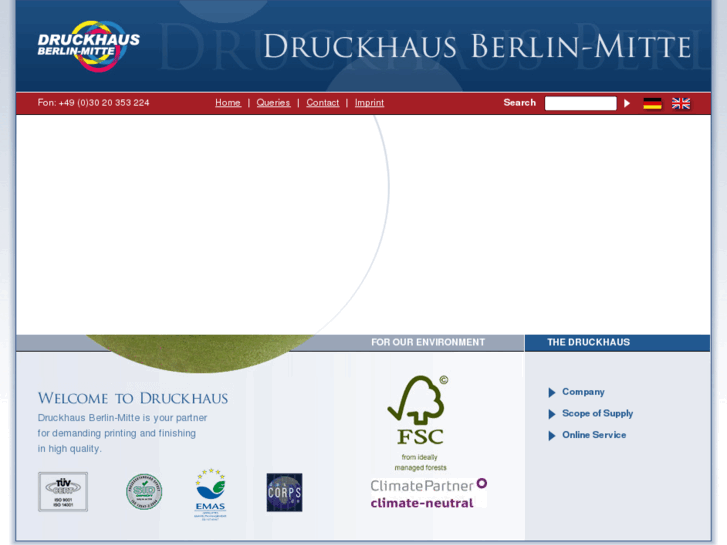Open the Contact page
The width and height of the screenshot is (727, 545).
(323, 103)
